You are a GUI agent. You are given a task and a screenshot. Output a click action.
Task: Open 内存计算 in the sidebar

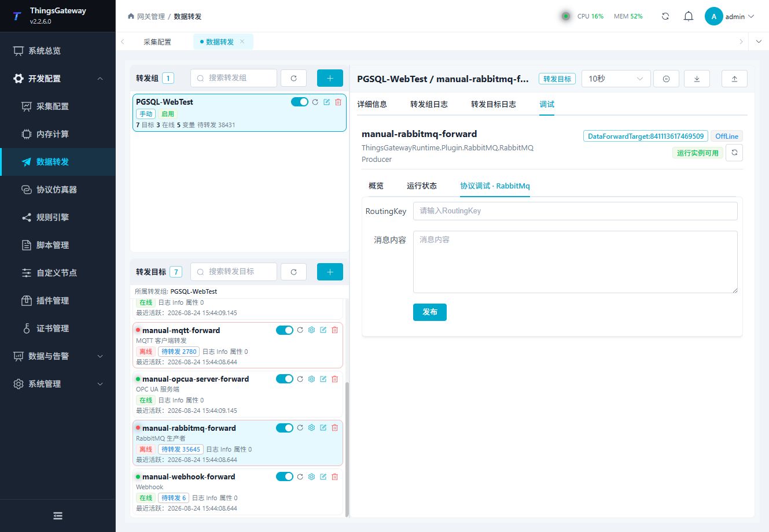pos(58,134)
